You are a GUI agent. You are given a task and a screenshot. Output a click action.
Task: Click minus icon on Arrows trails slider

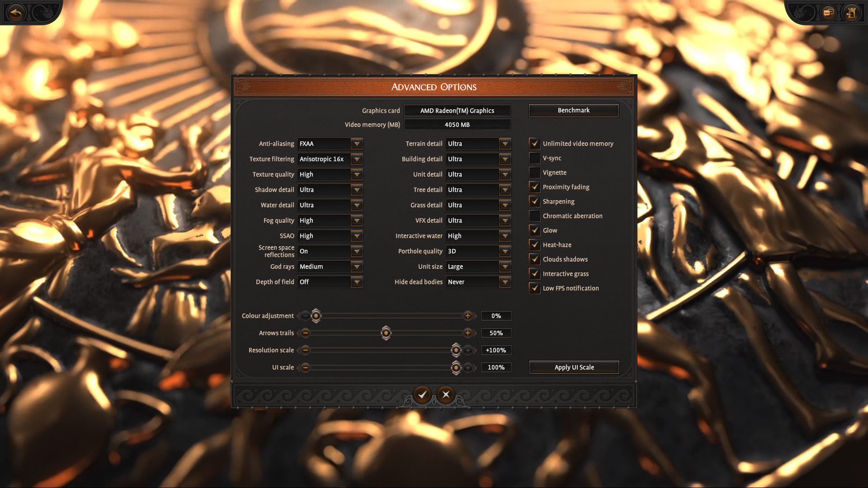(306, 333)
